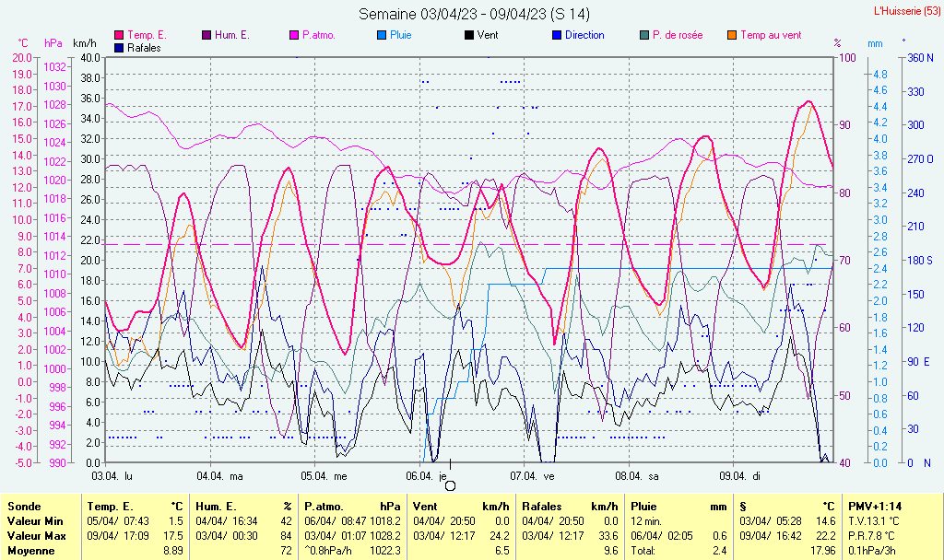The image size is (944, 560).
Task: Click the Vent legend label
Action: click(488, 35)
